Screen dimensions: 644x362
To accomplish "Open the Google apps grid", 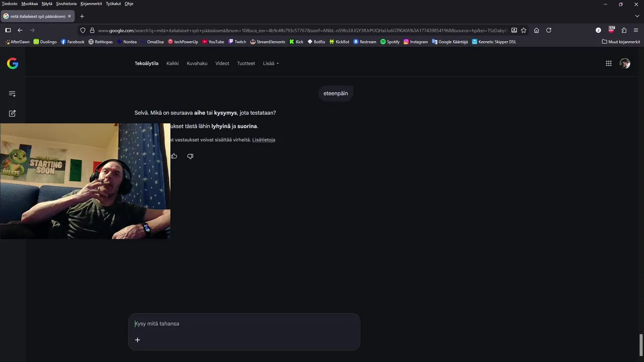I will [x=609, y=63].
